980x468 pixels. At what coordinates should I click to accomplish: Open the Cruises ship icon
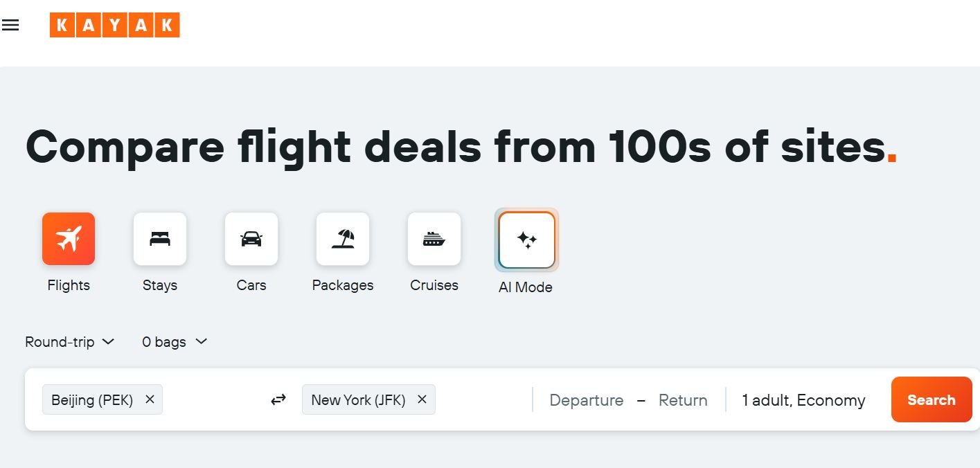click(x=434, y=239)
